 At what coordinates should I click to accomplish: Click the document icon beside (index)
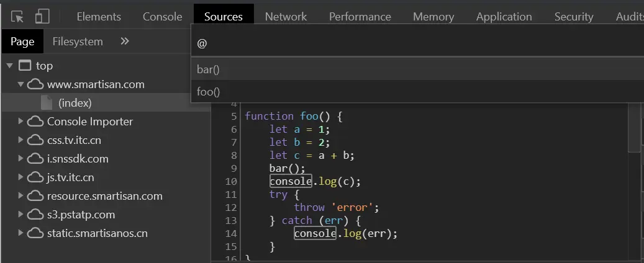(x=47, y=102)
